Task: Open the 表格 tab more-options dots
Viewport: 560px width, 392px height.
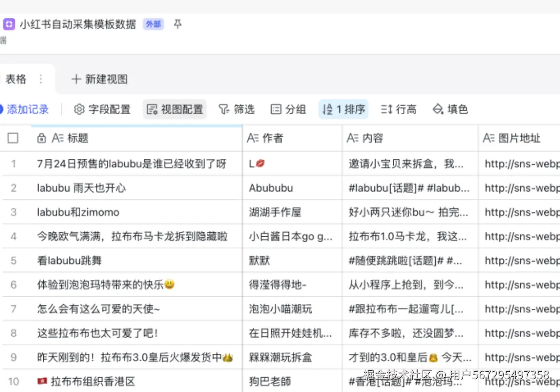Action: 41,79
